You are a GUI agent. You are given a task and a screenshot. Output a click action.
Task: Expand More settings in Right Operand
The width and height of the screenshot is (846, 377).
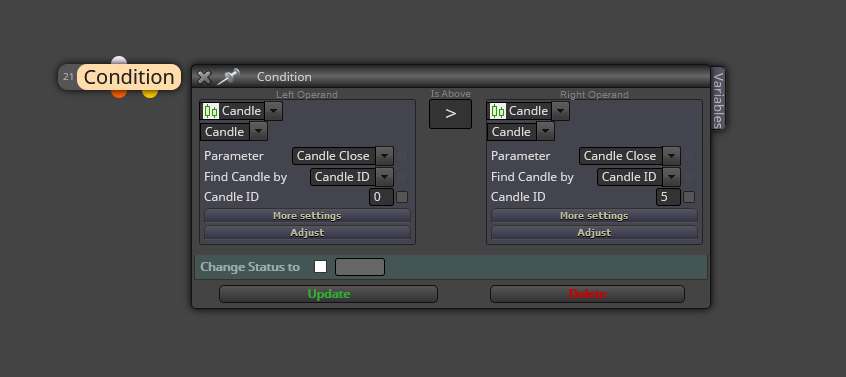tap(594, 216)
